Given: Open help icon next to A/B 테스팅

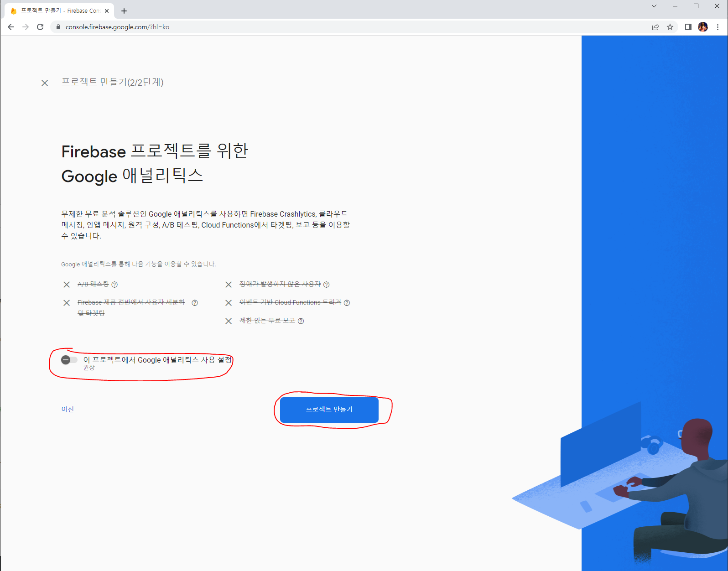Looking at the screenshot, I should tap(114, 285).
